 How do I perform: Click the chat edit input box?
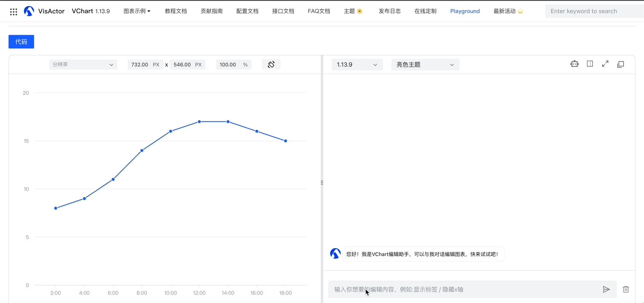pos(464,289)
